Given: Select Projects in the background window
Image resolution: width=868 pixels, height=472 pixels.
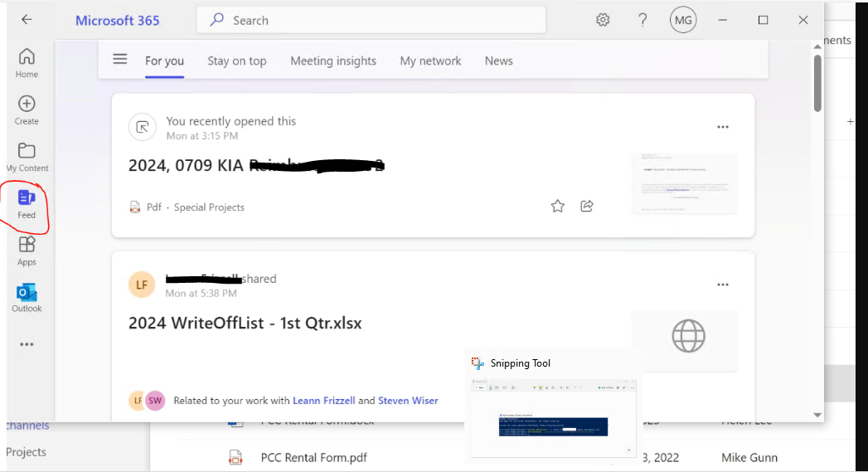Looking at the screenshot, I should pos(26,452).
